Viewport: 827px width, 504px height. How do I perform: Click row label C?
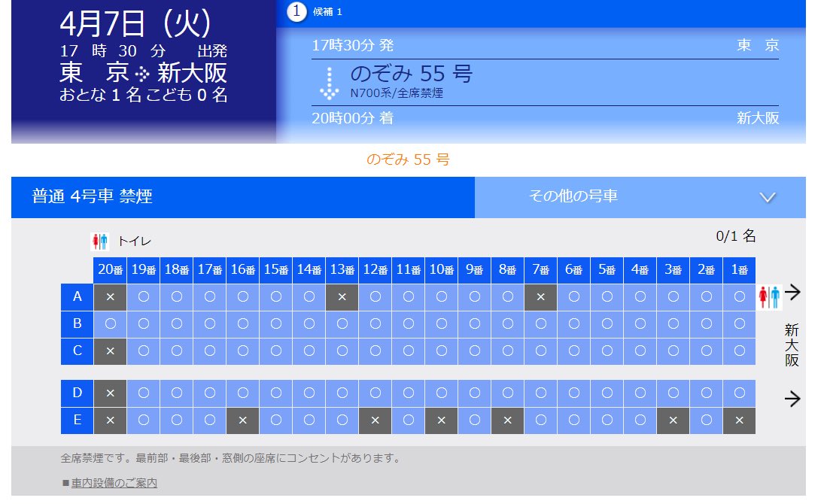click(x=77, y=351)
